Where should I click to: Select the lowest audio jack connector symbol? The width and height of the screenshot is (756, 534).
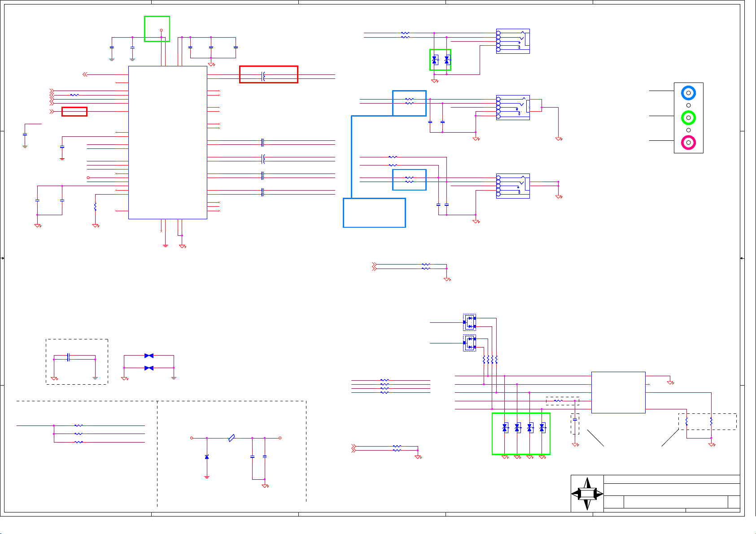click(x=513, y=186)
